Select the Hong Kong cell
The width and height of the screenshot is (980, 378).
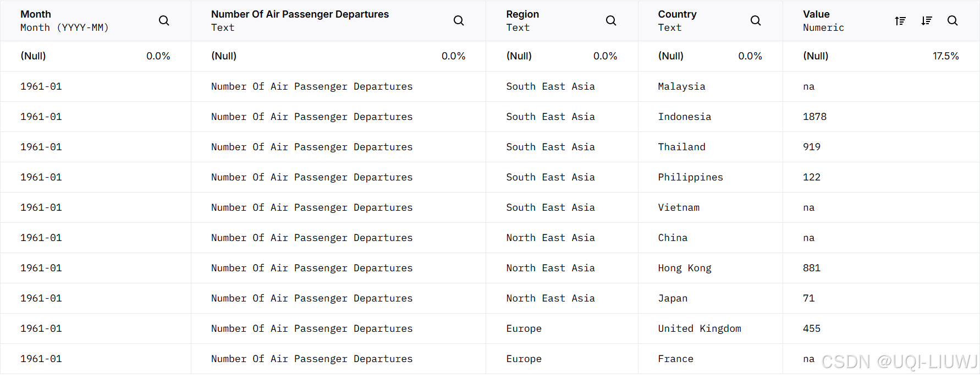tap(685, 268)
